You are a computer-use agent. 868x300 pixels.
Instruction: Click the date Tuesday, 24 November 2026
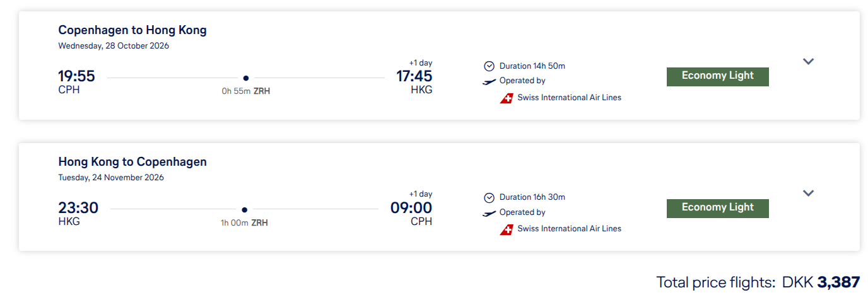pos(111,178)
